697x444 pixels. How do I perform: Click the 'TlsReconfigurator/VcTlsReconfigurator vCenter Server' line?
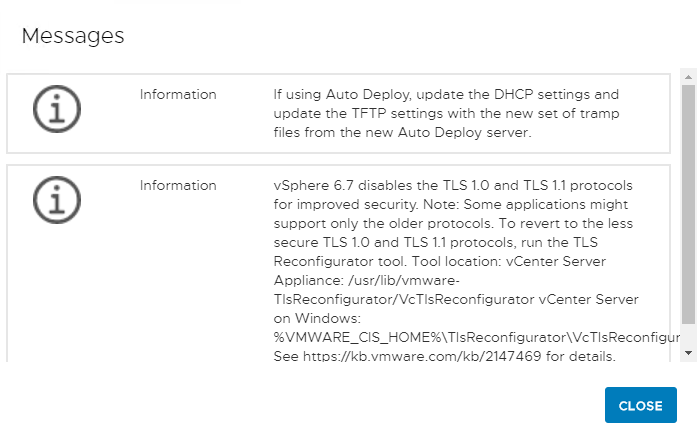pyautogui.click(x=456, y=300)
